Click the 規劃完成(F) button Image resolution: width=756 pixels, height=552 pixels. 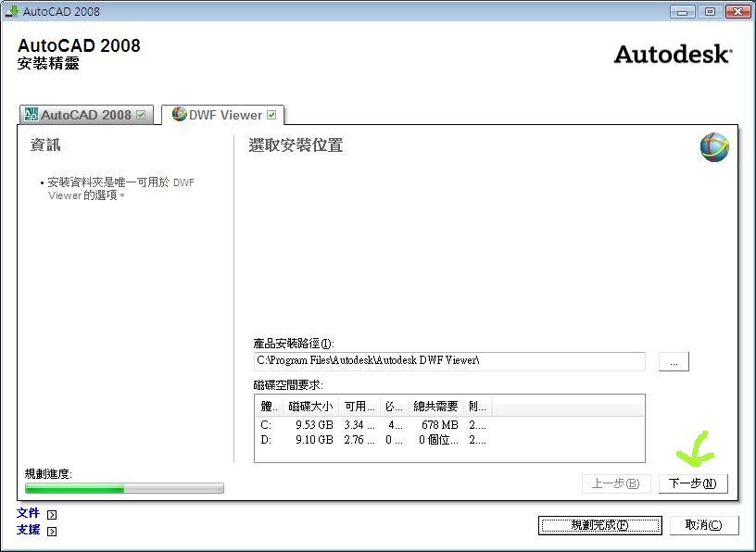[600, 525]
